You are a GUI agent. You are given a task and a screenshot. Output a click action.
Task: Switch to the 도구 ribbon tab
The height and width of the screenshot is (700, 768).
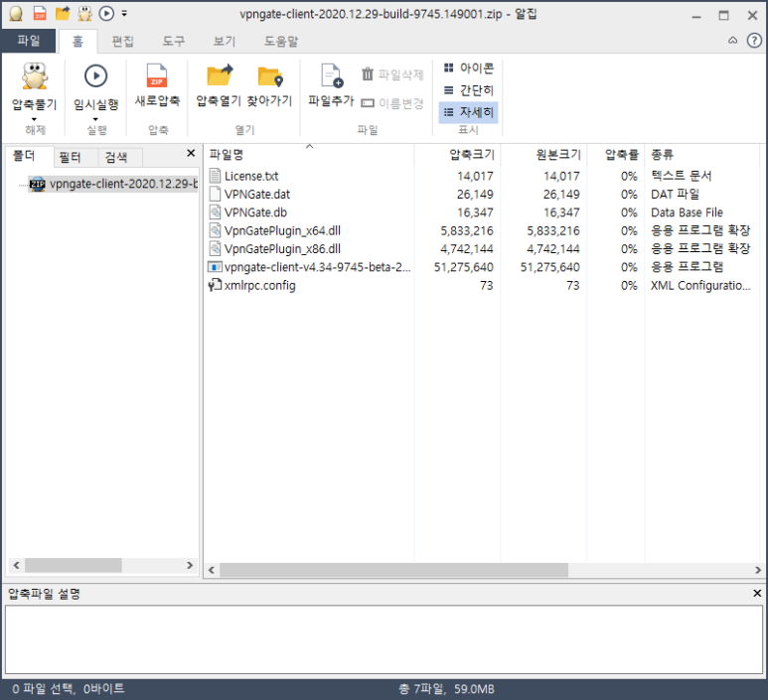[174, 41]
